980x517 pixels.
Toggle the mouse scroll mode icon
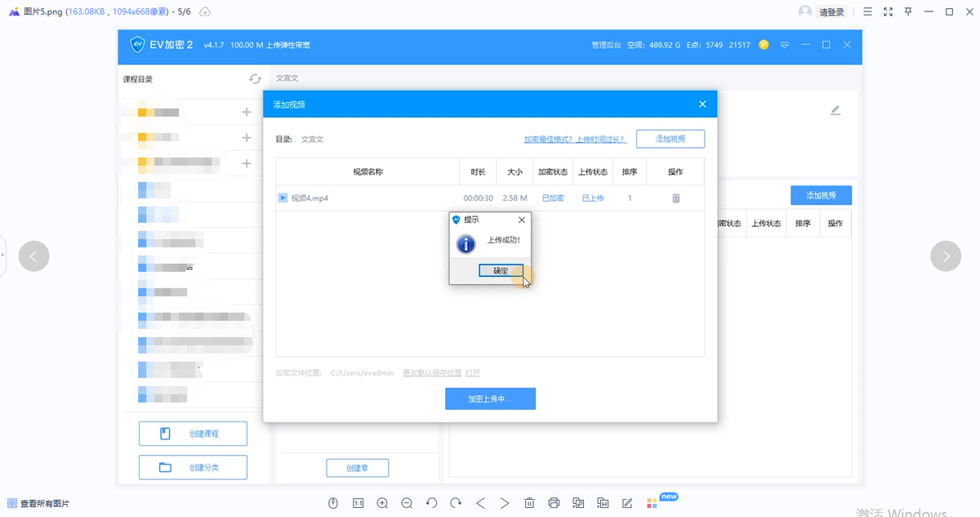(333, 503)
